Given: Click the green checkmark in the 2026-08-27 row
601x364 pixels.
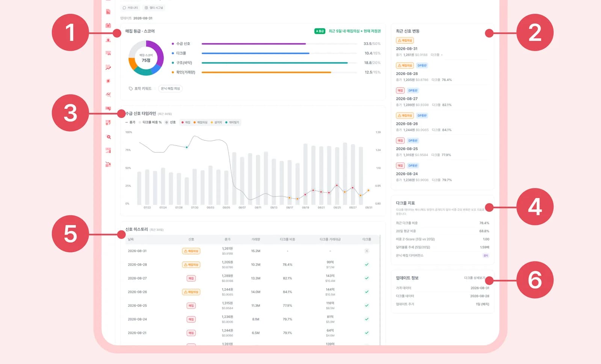Looking at the screenshot, I should pos(367,278).
